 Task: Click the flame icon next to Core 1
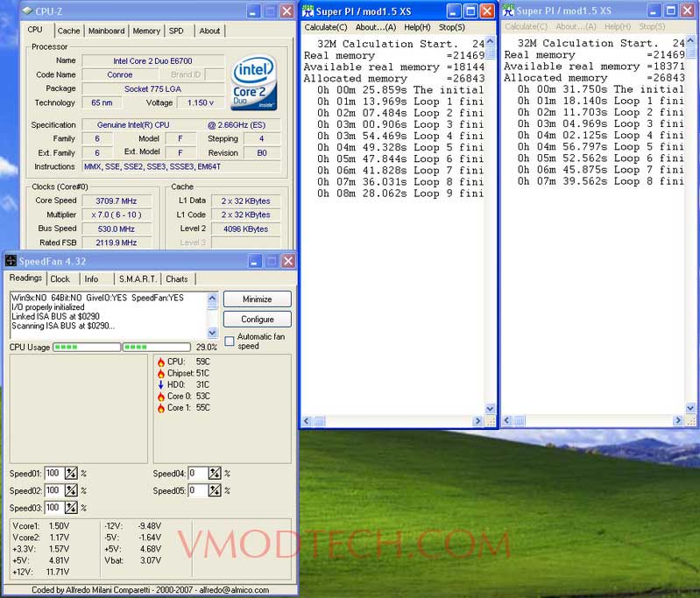[160, 408]
